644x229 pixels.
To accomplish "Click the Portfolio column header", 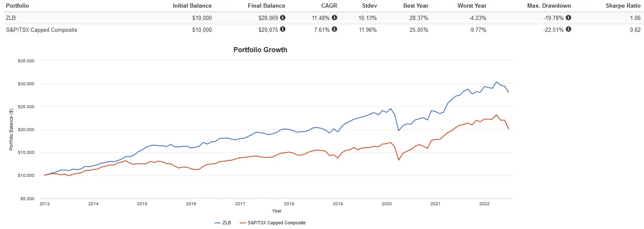I will [17, 6].
